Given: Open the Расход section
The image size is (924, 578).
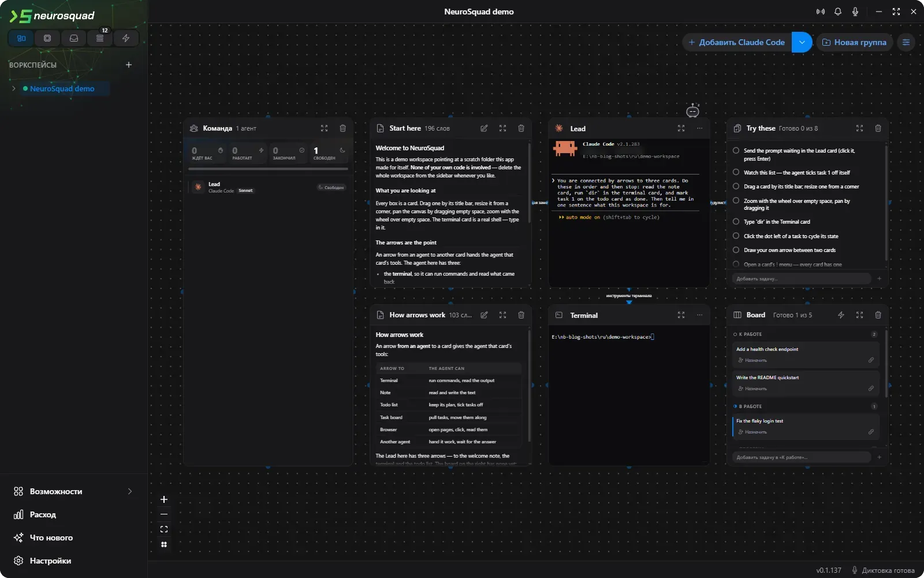Looking at the screenshot, I should pyautogui.click(x=73, y=514).
